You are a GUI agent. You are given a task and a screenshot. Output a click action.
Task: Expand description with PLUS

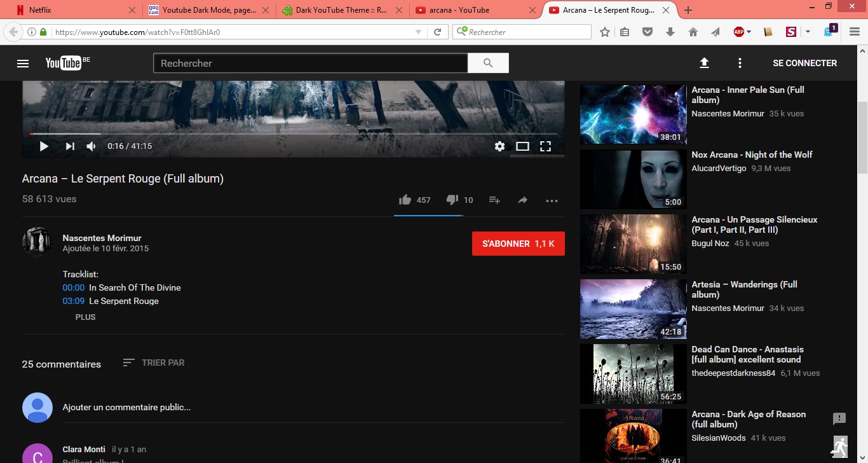85,317
